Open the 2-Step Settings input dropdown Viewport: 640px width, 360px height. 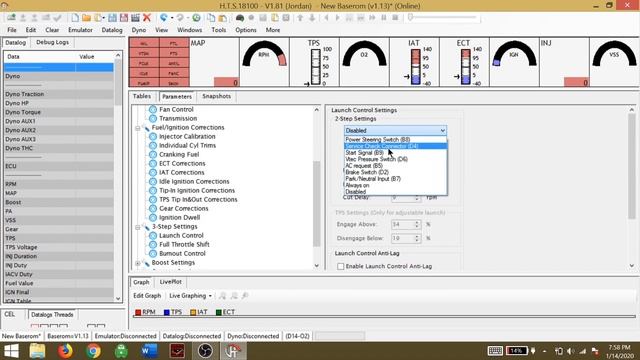tap(395, 130)
